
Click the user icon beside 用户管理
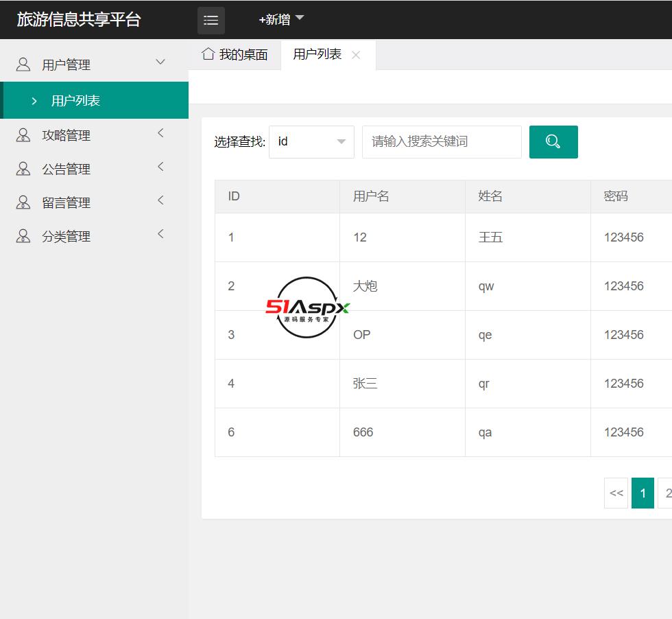point(23,65)
